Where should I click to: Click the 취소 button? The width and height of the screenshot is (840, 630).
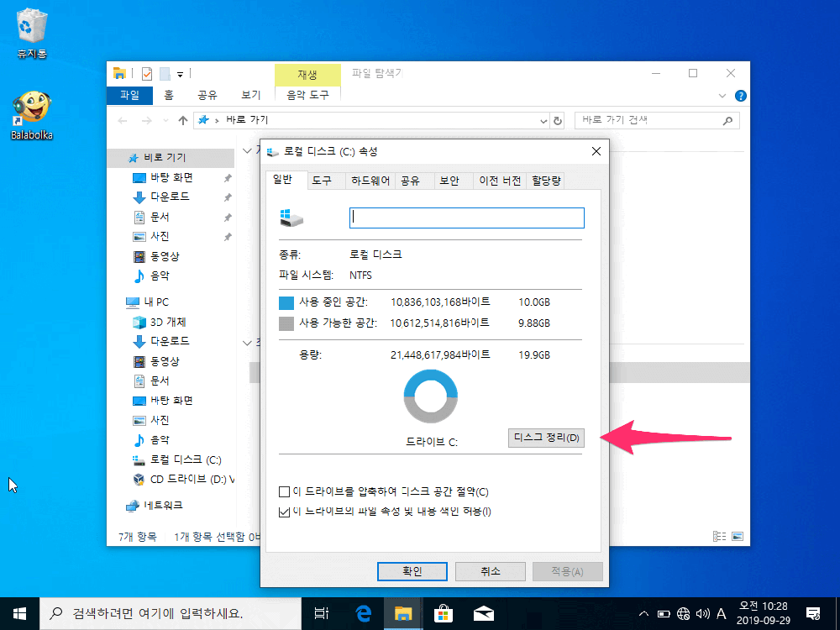[x=491, y=571]
